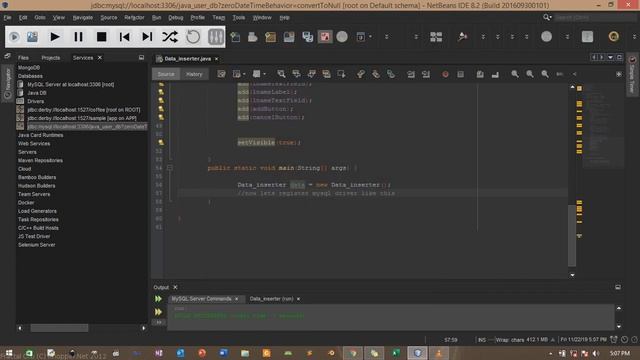This screenshot has width=640, height=360.
Task: Click the Stop button in the media overlay
Action: coord(102,37)
